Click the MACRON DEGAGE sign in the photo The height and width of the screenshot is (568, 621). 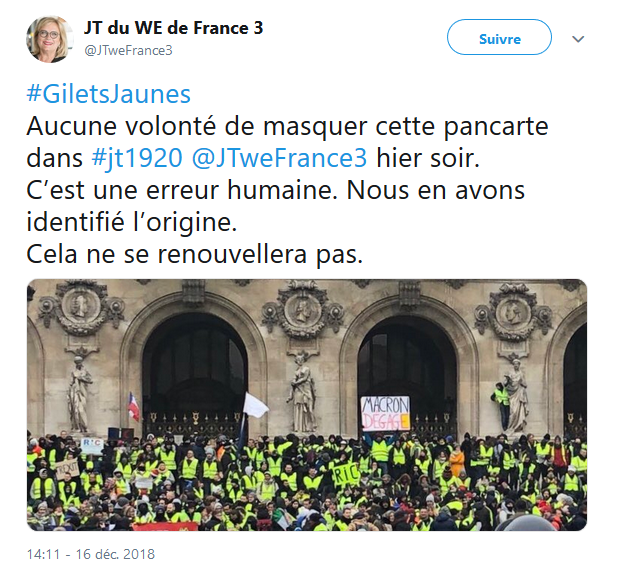point(385,413)
